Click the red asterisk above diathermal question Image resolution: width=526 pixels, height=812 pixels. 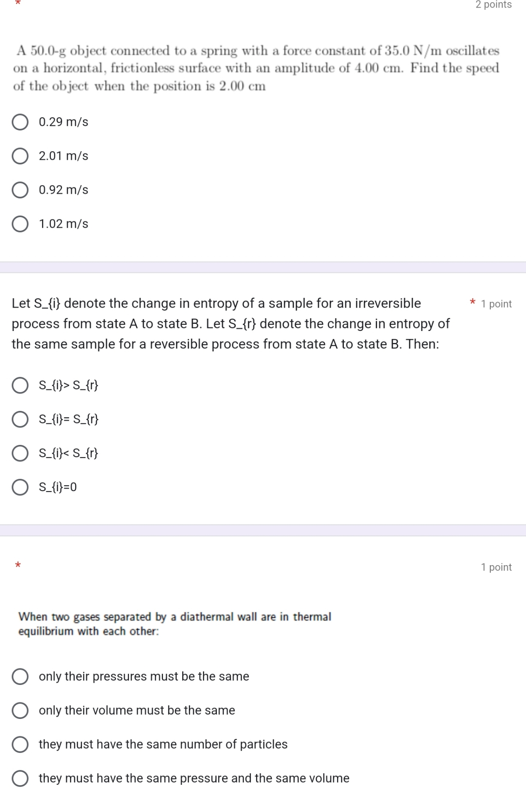[18, 565]
